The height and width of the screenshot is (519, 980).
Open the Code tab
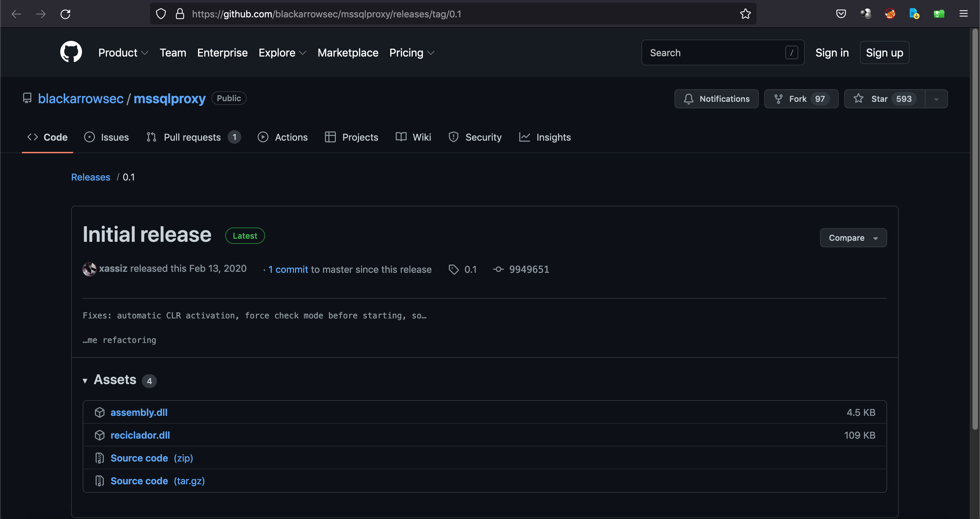[x=47, y=137]
